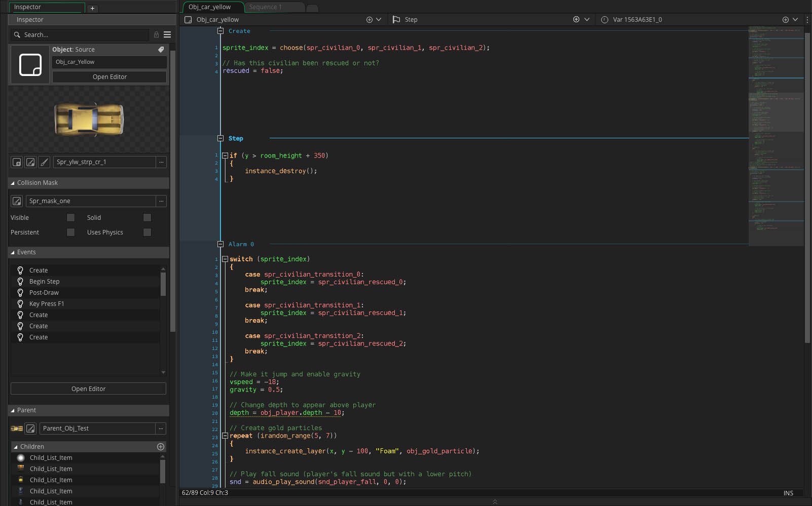Click the warning icon next to Var 1563A63E1_0
Screen dimensions: 812x506
603,19
